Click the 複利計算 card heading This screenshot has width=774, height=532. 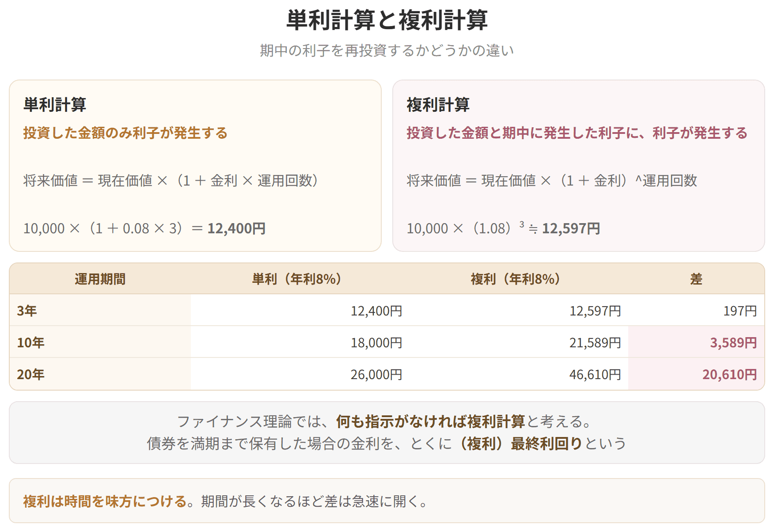pos(438,105)
